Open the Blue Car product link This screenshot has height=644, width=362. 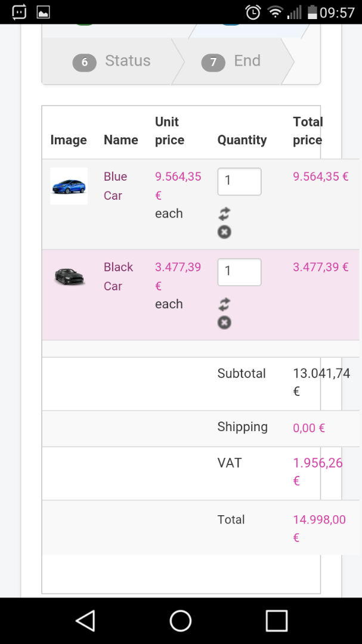point(115,185)
